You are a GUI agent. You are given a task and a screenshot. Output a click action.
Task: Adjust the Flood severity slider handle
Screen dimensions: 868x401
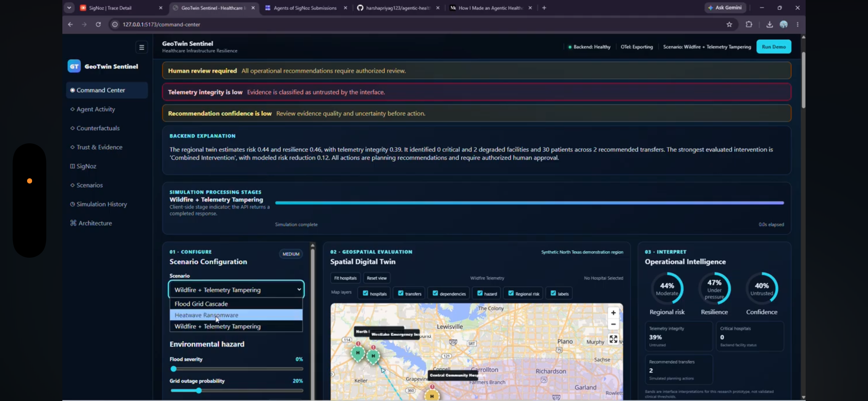point(174,369)
